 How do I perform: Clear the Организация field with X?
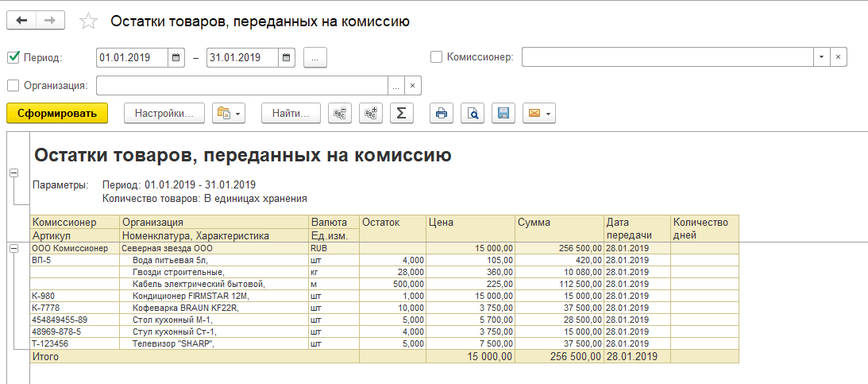[x=412, y=86]
